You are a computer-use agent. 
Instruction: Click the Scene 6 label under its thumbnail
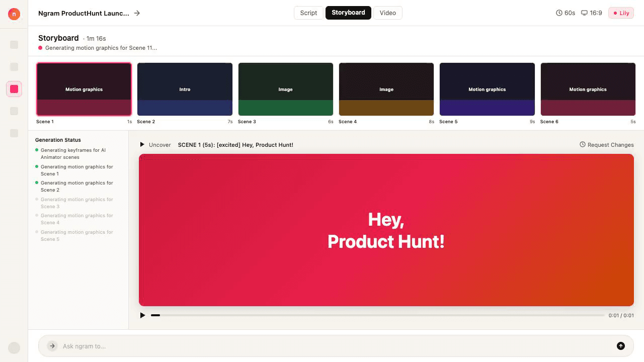[549, 122]
